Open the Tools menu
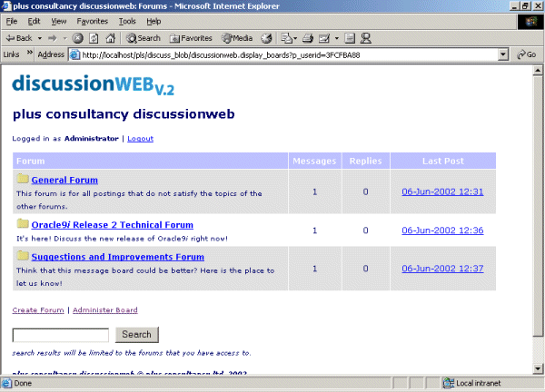This screenshot has width=545, height=392. click(127, 22)
